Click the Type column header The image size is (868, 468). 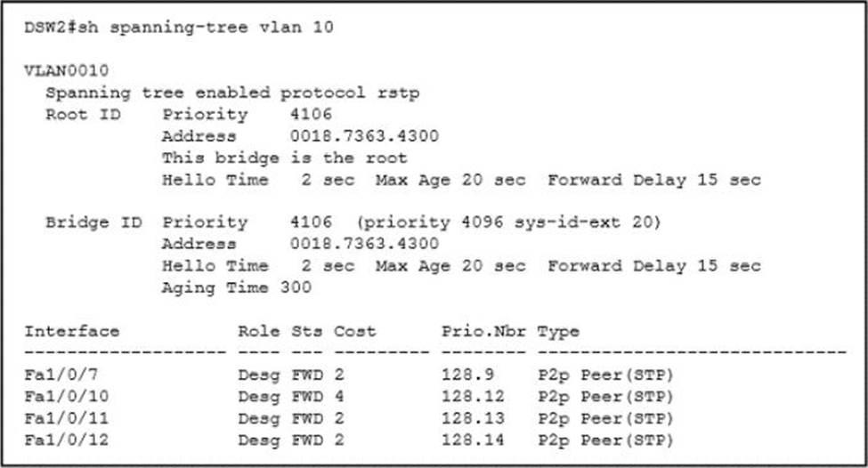(557, 331)
